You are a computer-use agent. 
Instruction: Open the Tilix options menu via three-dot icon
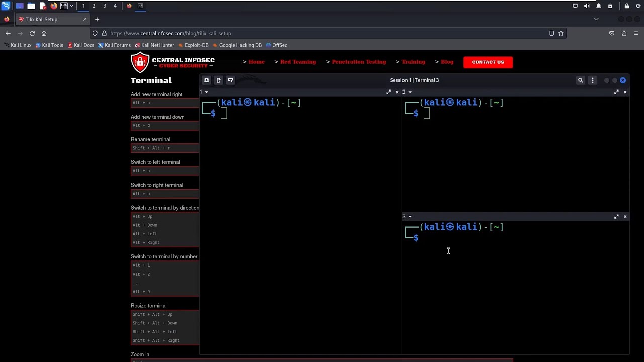[x=592, y=80]
